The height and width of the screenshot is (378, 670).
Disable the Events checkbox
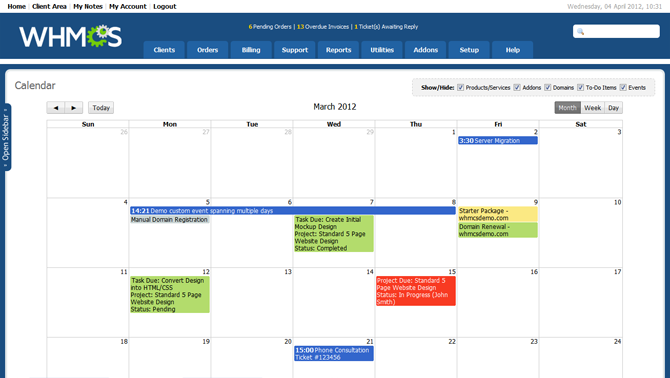click(x=623, y=88)
